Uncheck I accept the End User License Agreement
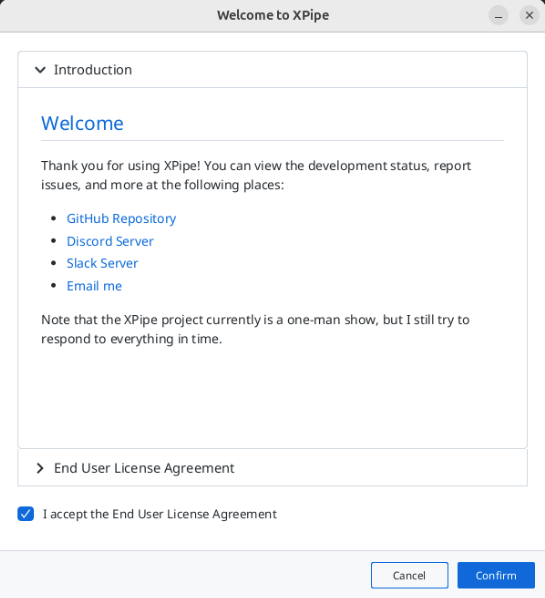The width and height of the screenshot is (545, 598). coord(26,514)
